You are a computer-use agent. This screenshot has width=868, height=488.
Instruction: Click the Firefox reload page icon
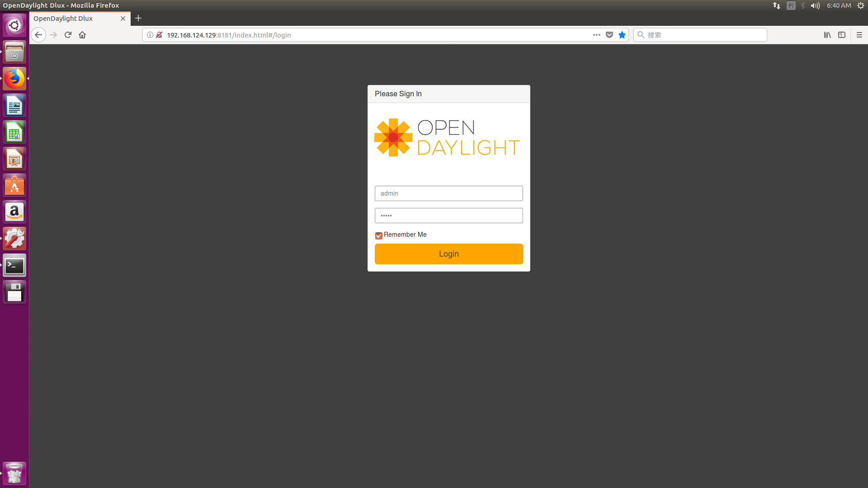[x=68, y=35]
